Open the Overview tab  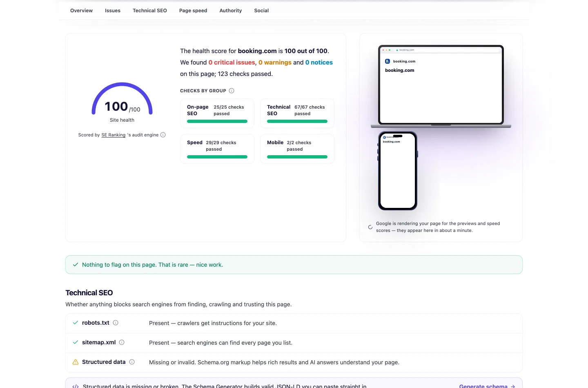click(81, 11)
